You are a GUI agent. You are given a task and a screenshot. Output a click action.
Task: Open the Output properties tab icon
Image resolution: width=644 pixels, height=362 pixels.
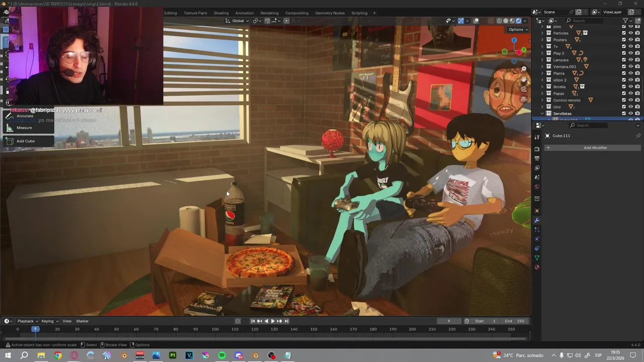tap(537, 158)
